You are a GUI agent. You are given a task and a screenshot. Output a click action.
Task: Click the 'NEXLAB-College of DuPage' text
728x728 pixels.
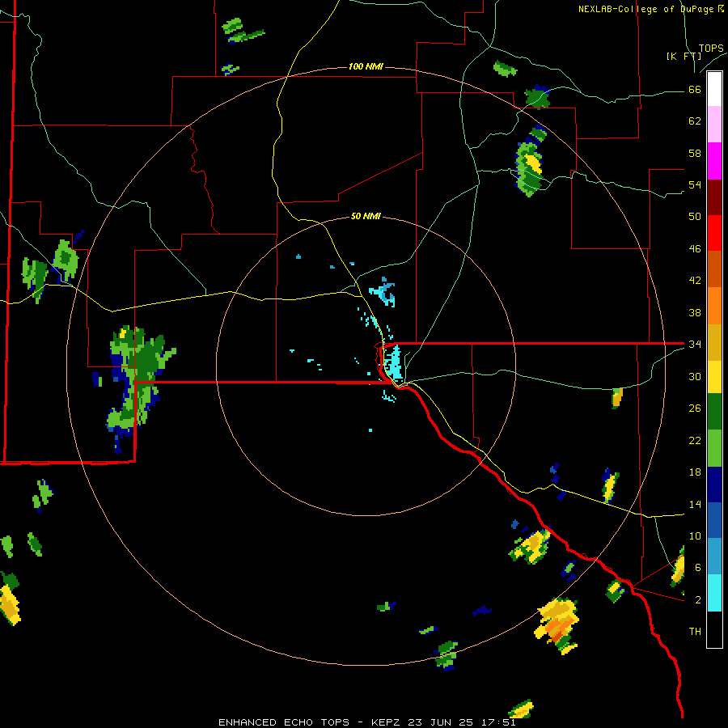(647, 9)
